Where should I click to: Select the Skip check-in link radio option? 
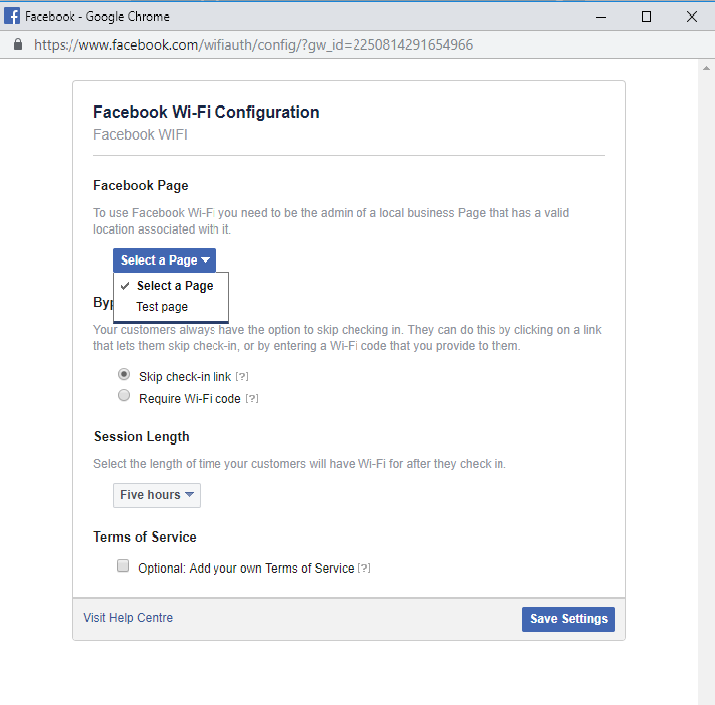[x=124, y=374]
